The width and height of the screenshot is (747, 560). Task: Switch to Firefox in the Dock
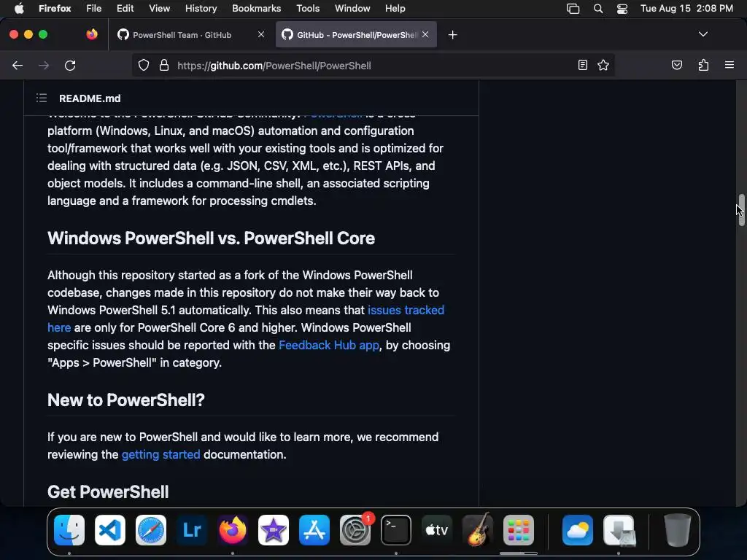233,530
